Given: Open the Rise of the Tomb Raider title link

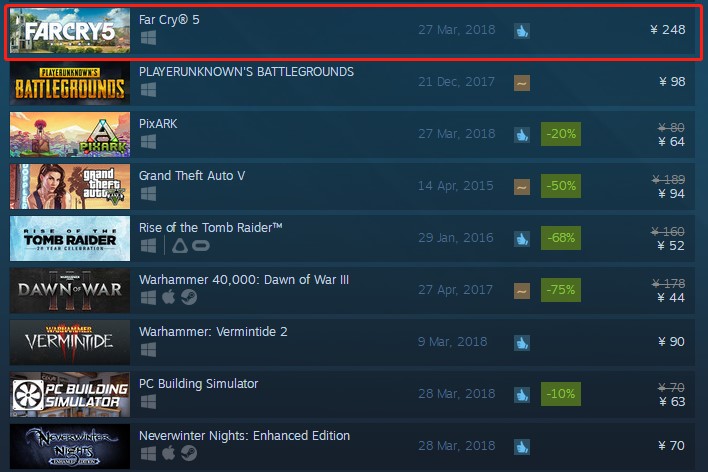Looking at the screenshot, I should coord(210,228).
